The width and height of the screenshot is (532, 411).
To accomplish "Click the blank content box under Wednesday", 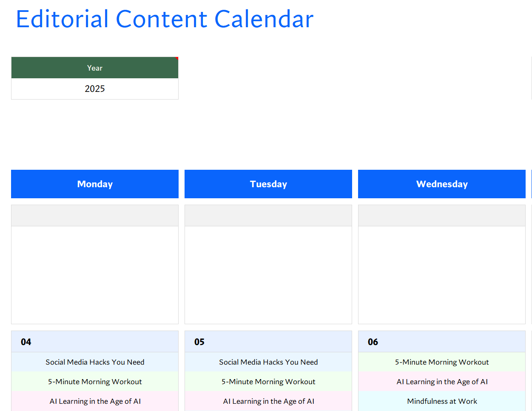I will point(442,275).
